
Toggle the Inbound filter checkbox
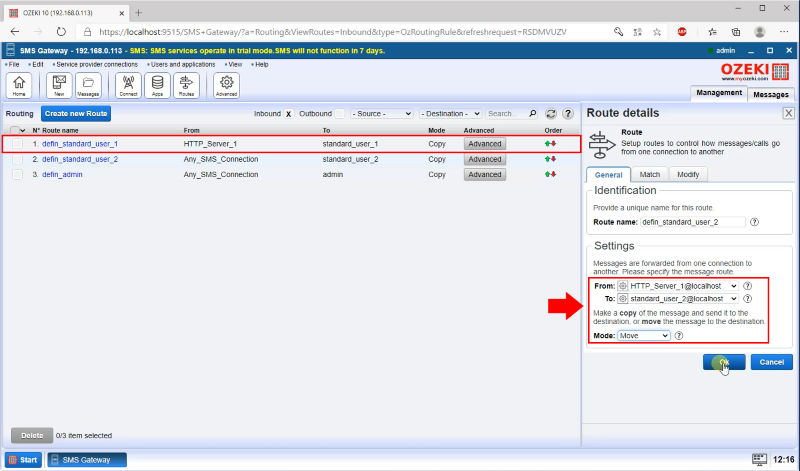click(x=288, y=114)
